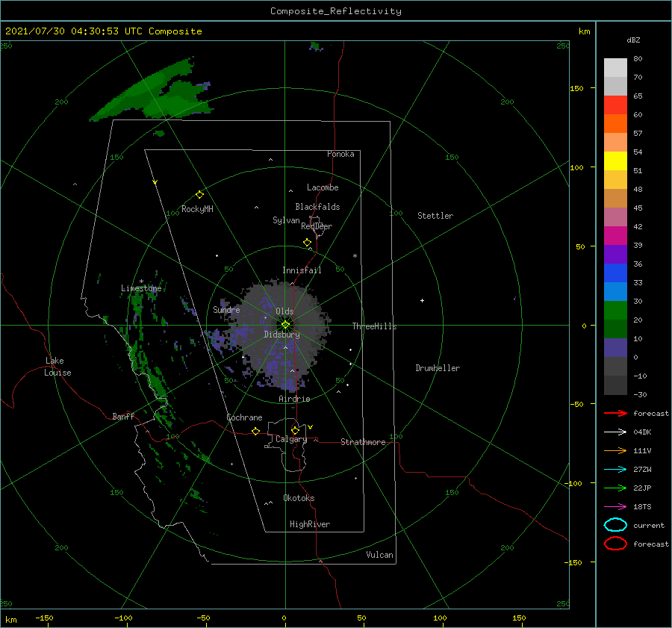This screenshot has height=628, width=672.
Task: Click the Didsbury label
Action: point(281,335)
